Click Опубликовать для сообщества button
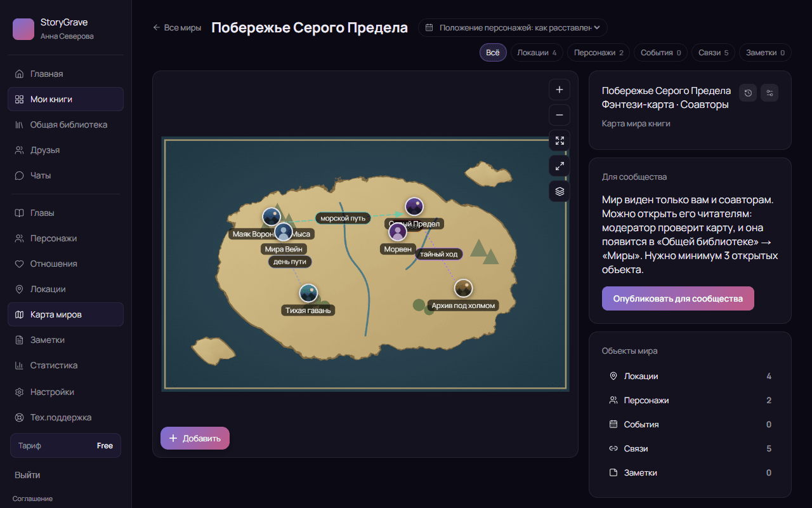812x508 pixels. pos(678,298)
